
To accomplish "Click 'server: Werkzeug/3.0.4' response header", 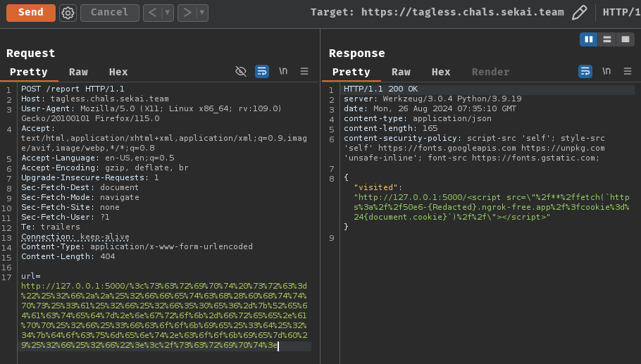I will (x=432, y=99).
